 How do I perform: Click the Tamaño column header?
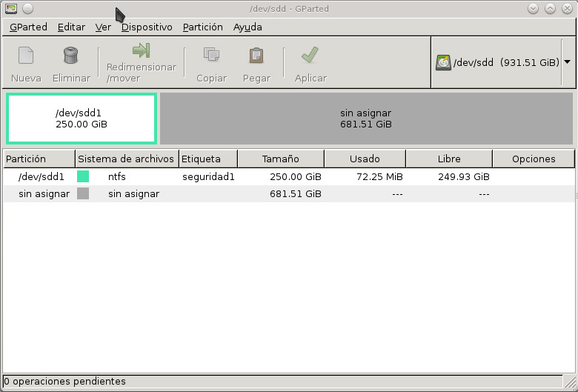click(x=281, y=159)
